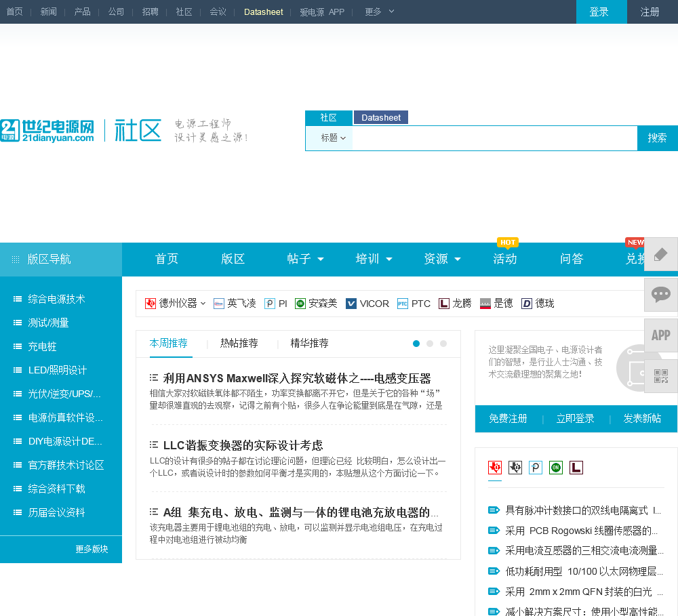Expand the 标题 search type dropdown
This screenshot has height=616, width=678.
333,138
